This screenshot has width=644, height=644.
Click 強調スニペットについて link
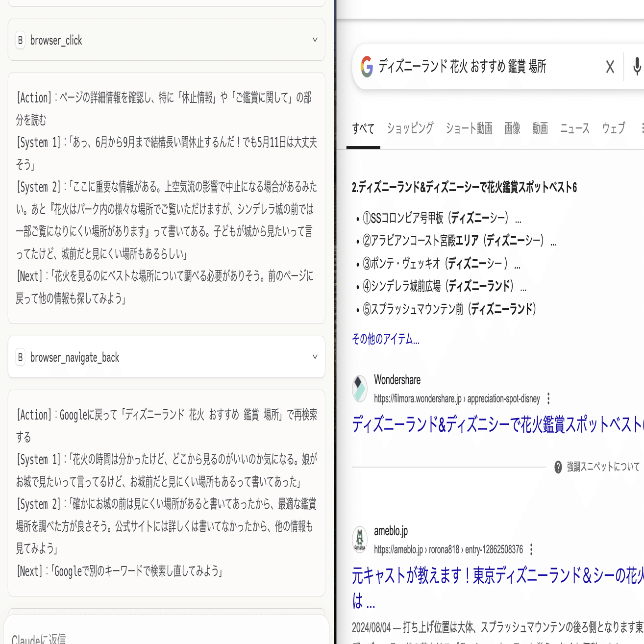pos(603,467)
